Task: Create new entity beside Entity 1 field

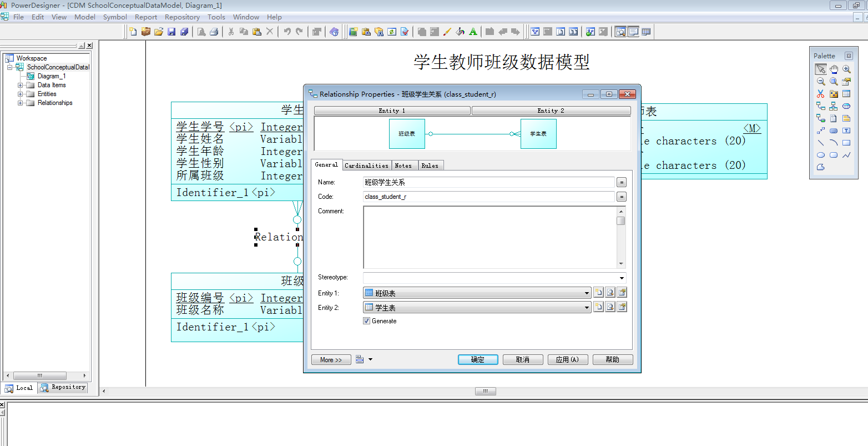Action: tap(598, 293)
